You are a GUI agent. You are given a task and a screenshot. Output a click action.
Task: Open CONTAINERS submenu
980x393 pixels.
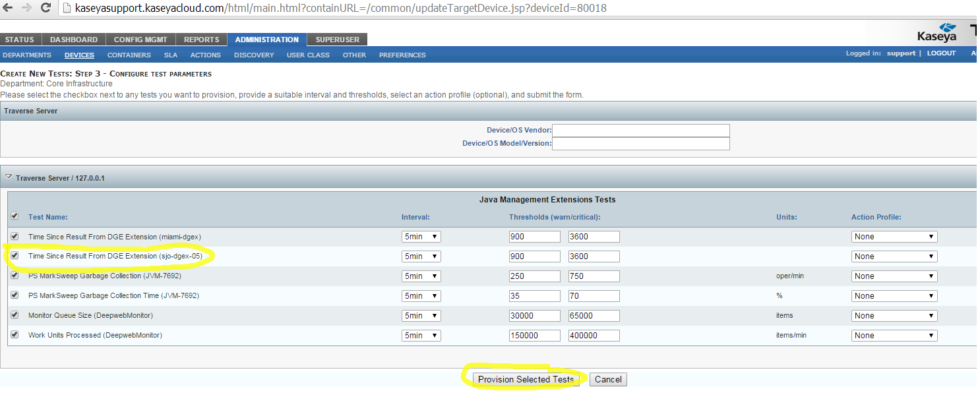pos(129,55)
